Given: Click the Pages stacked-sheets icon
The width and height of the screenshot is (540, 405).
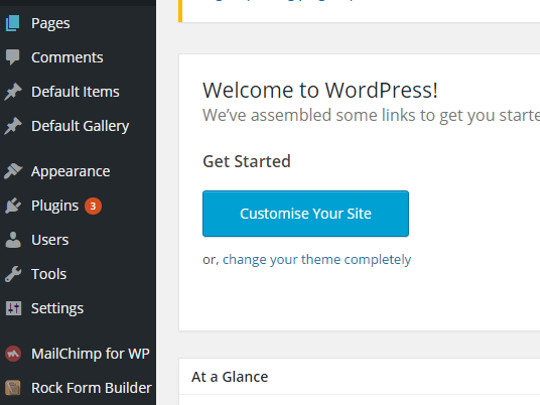Looking at the screenshot, I should pyautogui.click(x=13, y=23).
